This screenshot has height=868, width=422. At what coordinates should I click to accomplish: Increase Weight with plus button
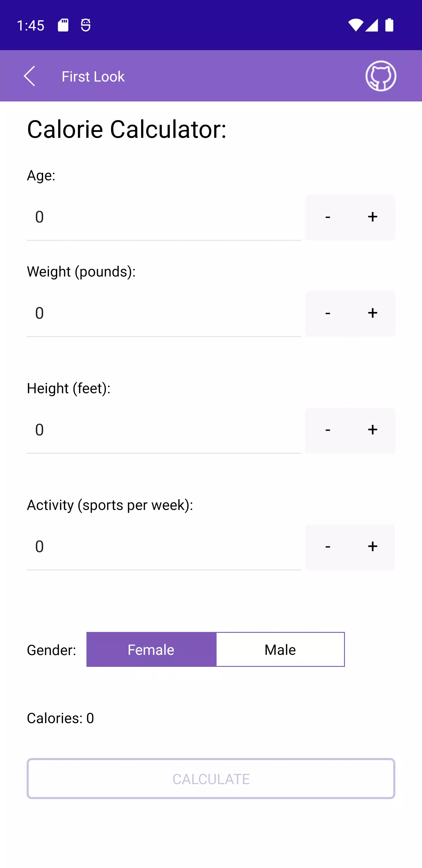tap(372, 313)
